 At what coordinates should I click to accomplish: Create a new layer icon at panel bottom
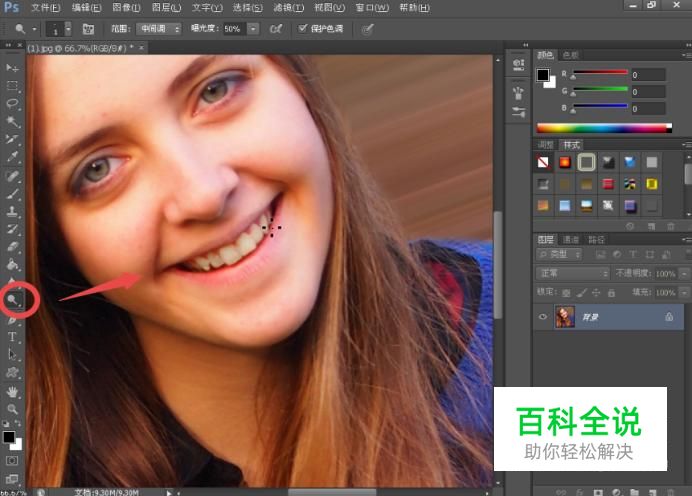tap(652, 492)
